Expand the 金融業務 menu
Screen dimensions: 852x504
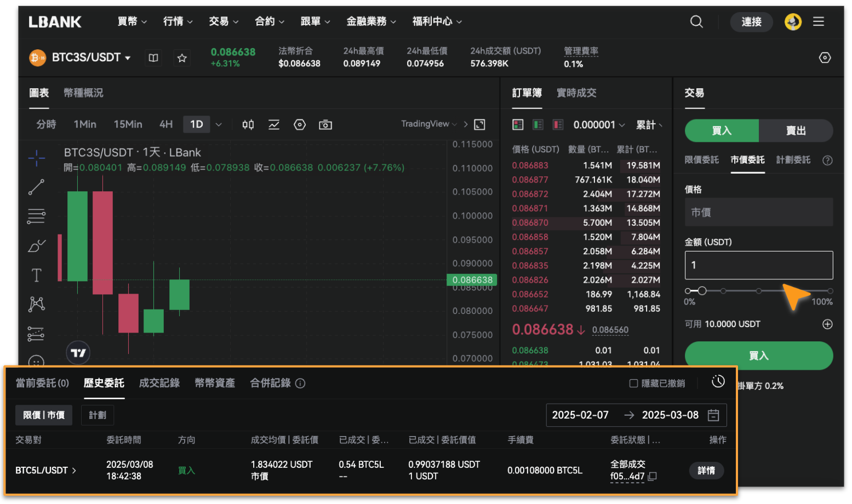[371, 21]
